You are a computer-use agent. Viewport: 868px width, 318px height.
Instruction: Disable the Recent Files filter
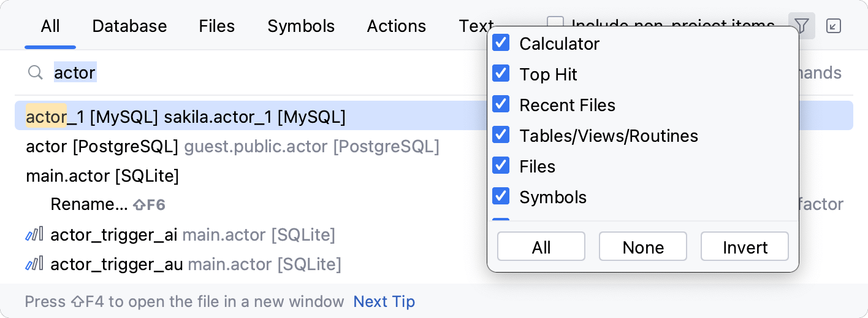pos(501,105)
